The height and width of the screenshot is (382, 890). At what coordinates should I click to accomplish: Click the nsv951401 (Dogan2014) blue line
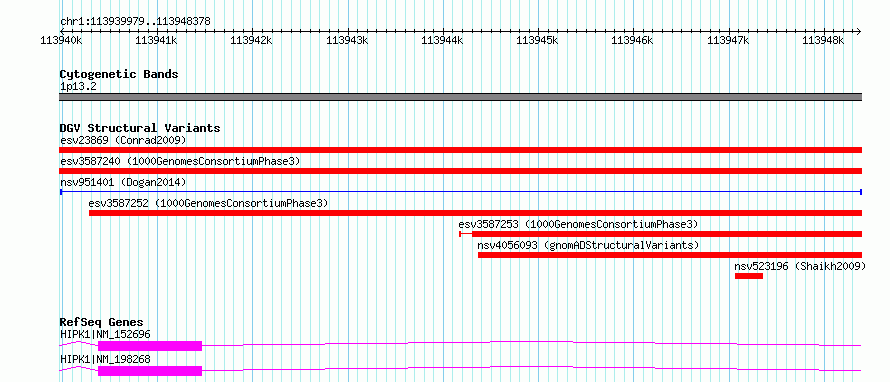click(460, 192)
